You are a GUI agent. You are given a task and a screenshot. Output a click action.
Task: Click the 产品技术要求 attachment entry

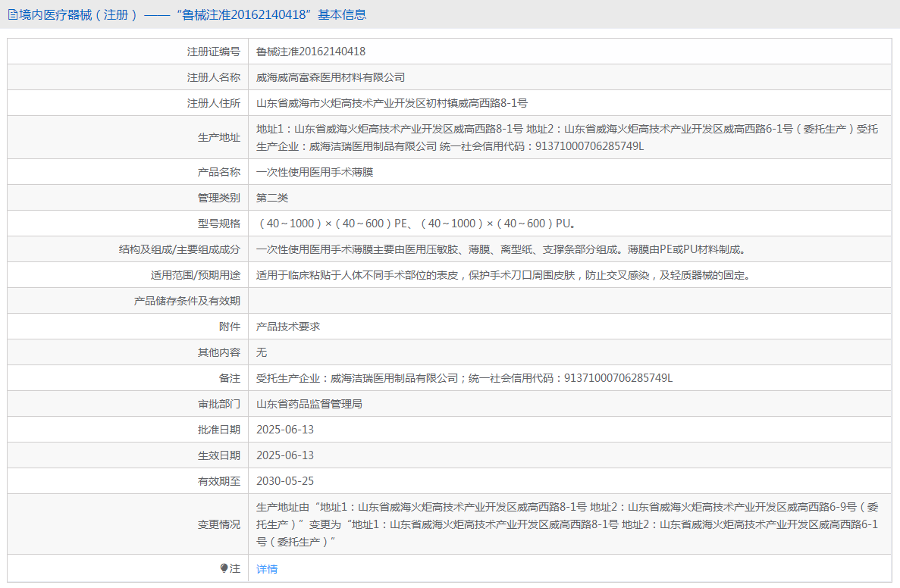[x=288, y=327]
